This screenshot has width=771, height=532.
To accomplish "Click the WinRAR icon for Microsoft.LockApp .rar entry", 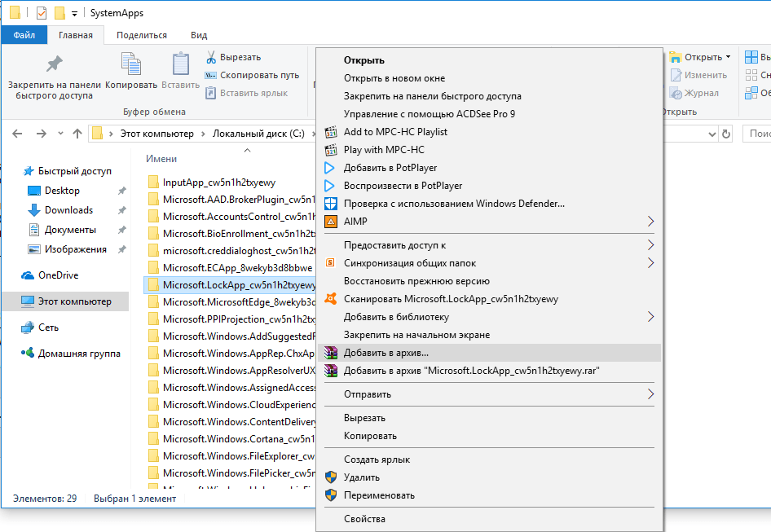I will [331, 370].
